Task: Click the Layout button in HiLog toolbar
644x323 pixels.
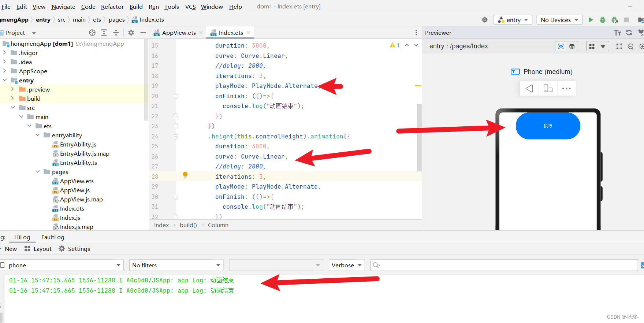Action: coord(38,249)
